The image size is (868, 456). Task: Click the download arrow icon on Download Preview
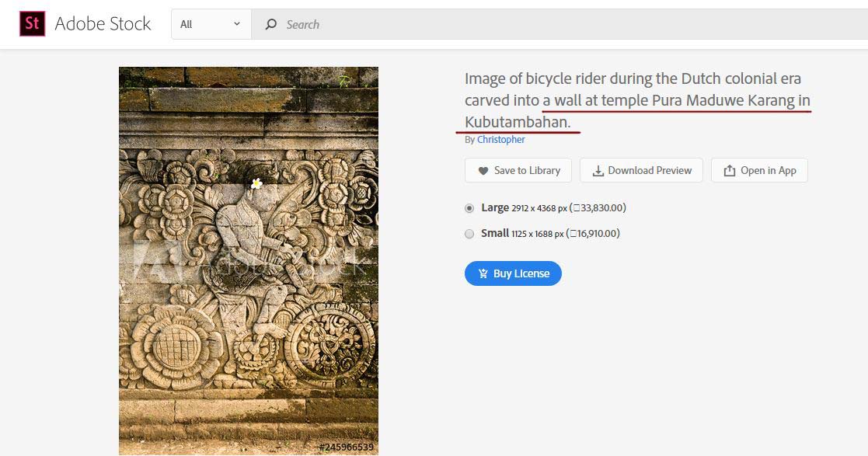598,170
